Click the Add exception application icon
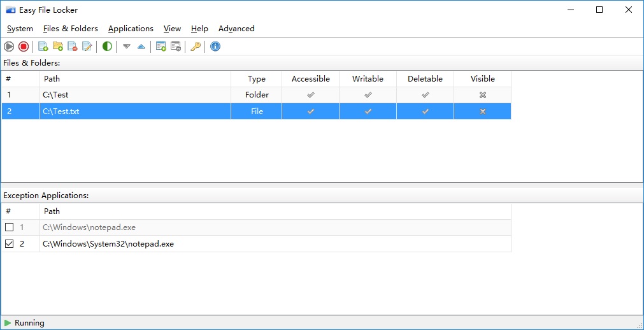Image resolution: width=644 pixels, height=330 pixels. click(x=161, y=47)
